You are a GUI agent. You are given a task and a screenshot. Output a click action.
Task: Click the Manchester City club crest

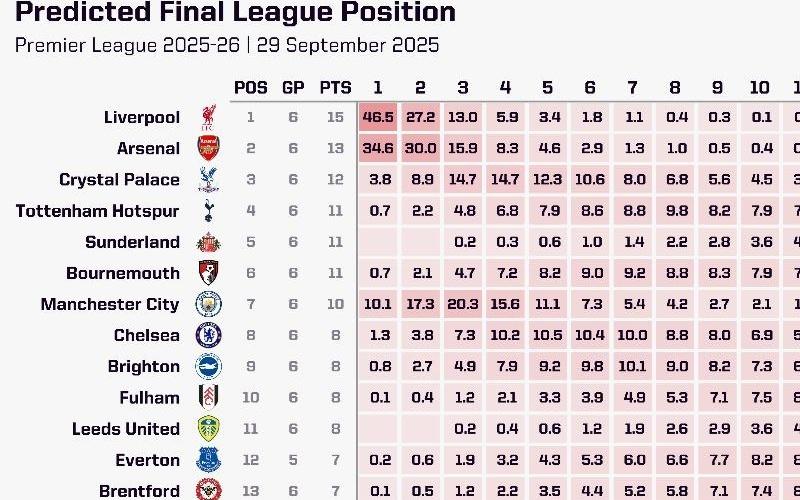coord(208,304)
